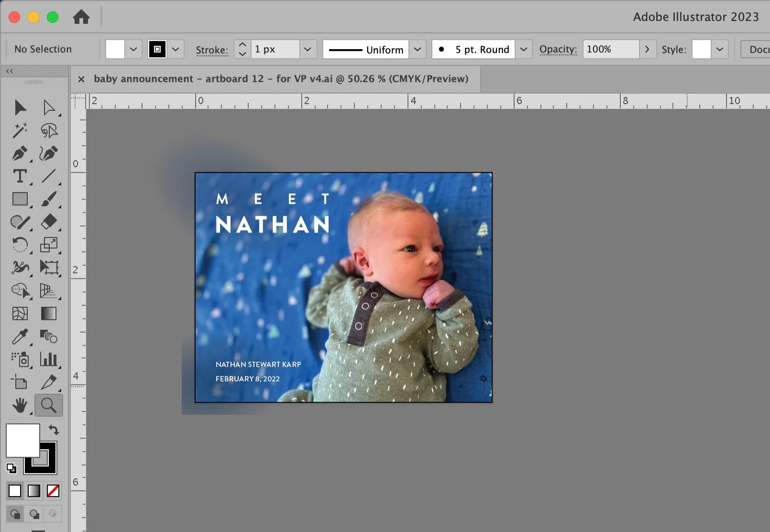This screenshot has height=532, width=770.
Task: Open the Opacity panel link
Action: [558, 49]
